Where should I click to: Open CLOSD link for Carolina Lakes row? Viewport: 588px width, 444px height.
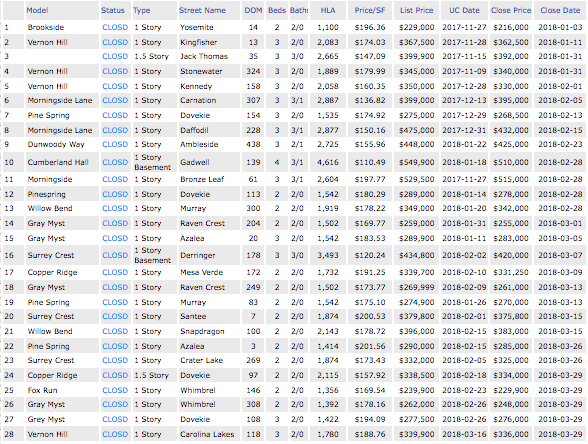(115, 434)
